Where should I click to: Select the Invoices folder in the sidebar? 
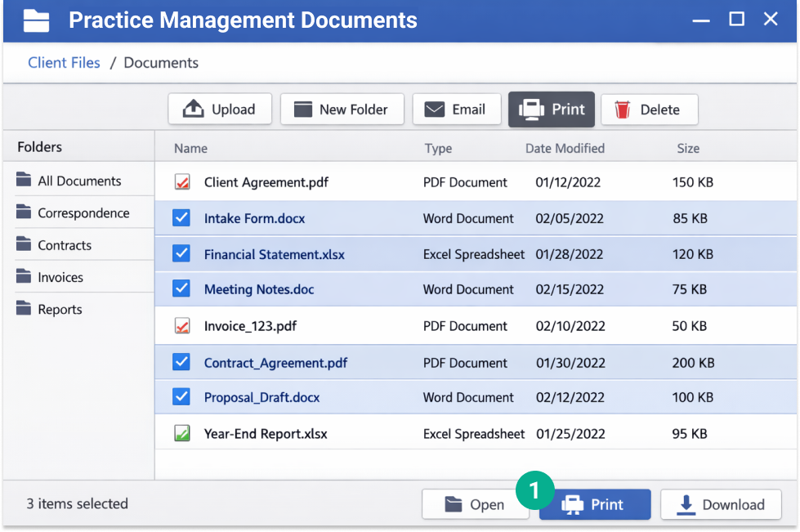pyautogui.click(x=60, y=278)
